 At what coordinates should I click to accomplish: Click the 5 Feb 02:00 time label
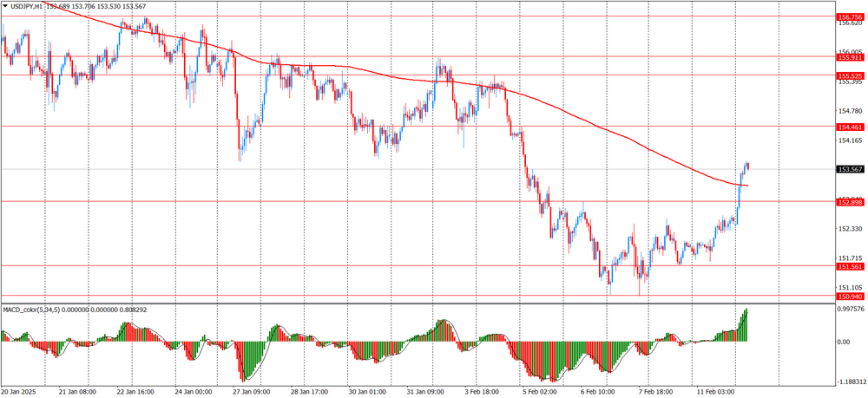tap(541, 392)
